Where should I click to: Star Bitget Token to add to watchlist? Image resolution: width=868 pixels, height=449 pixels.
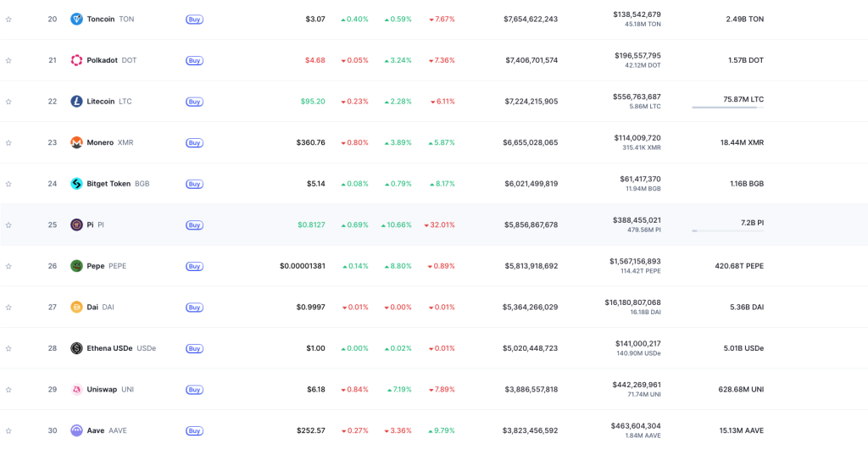[x=8, y=184]
